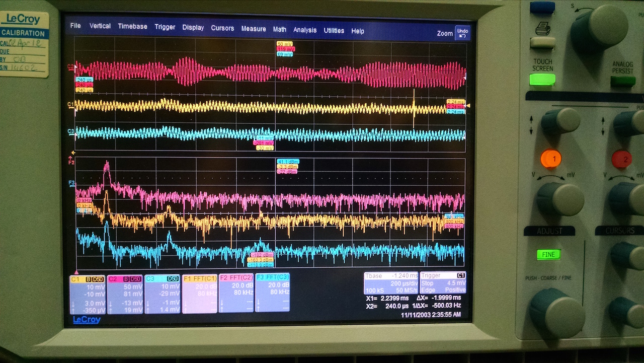Click the X1= 2.2399 ms cursor readout
The image size is (644, 363).
(x=387, y=298)
